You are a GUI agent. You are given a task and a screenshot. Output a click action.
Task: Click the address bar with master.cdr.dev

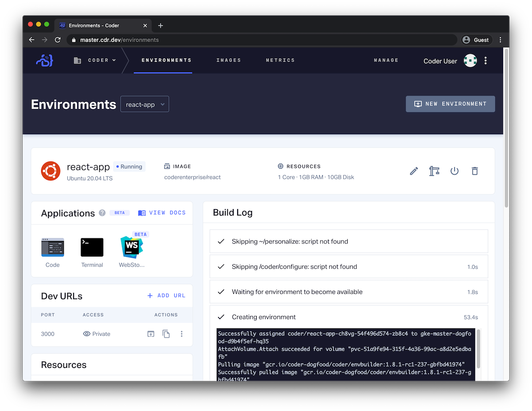click(x=262, y=40)
